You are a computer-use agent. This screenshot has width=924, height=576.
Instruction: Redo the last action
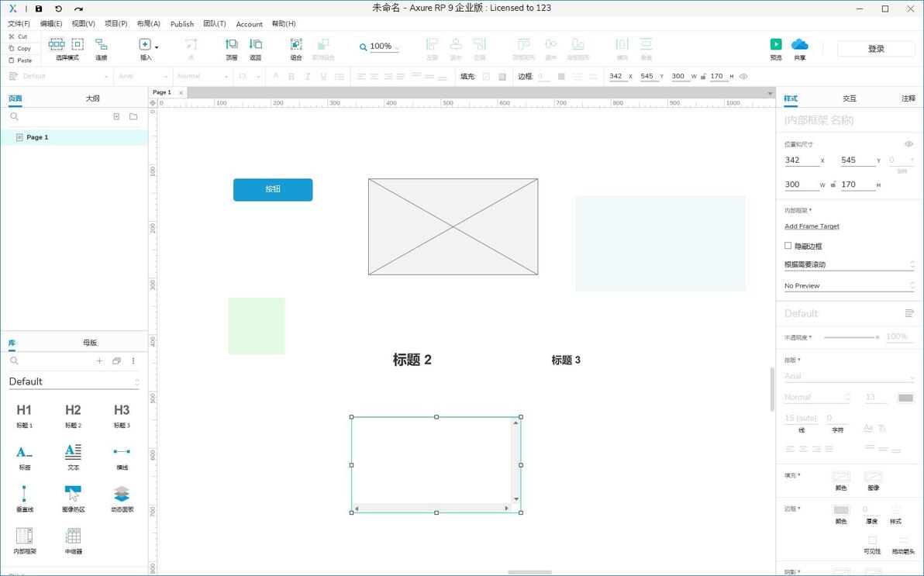coord(78,9)
